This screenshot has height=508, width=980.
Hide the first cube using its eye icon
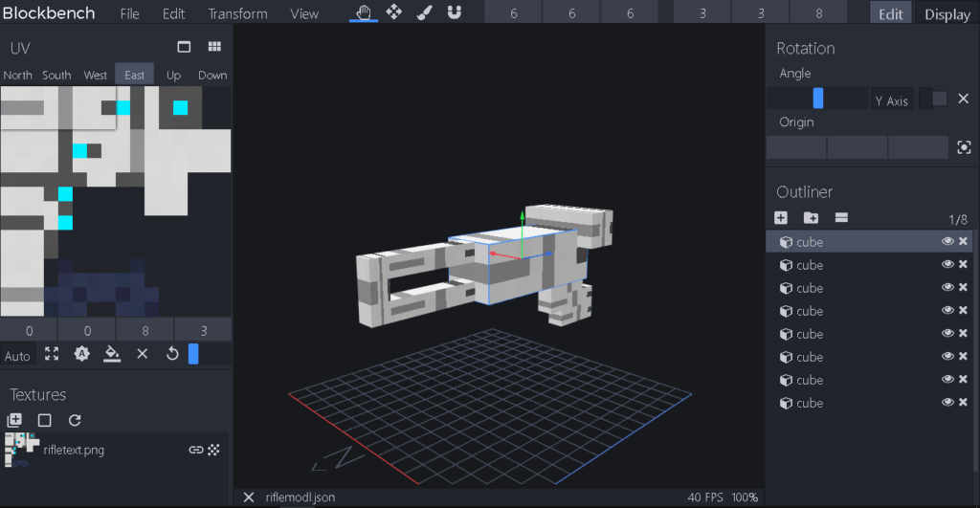[x=947, y=242]
